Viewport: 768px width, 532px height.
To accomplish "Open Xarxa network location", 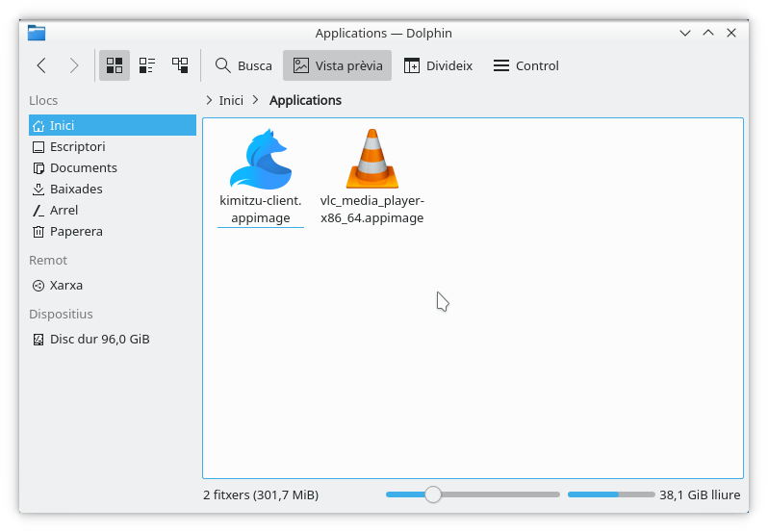I will click(x=113, y=286).
